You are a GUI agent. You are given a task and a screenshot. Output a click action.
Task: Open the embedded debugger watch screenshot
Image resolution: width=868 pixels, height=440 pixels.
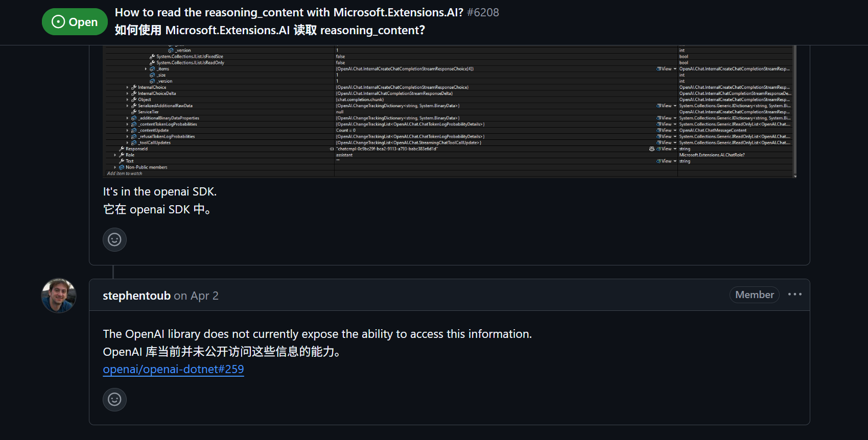click(450, 111)
